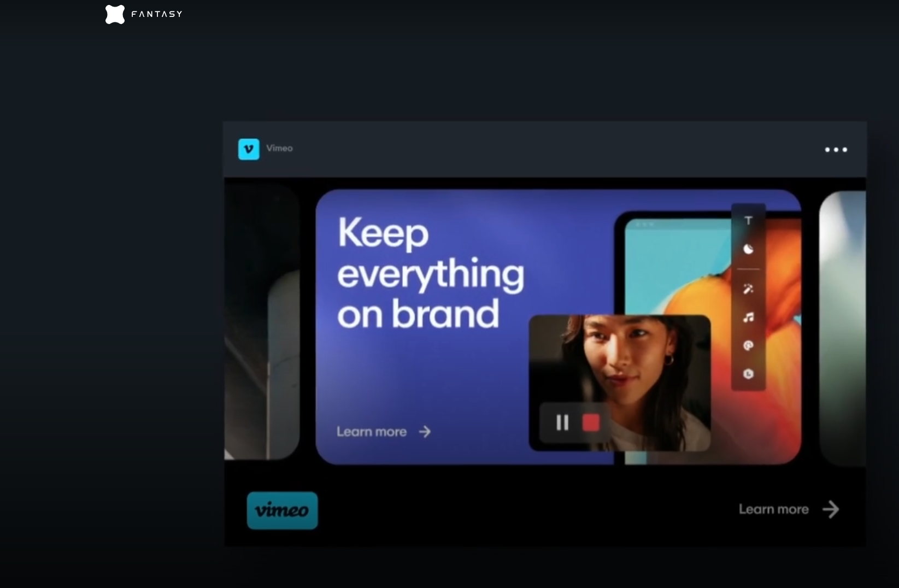The width and height of the screenshot is (899, 588).
Task: Click the sticker shape tool icon
Action: tap(748, 249)
